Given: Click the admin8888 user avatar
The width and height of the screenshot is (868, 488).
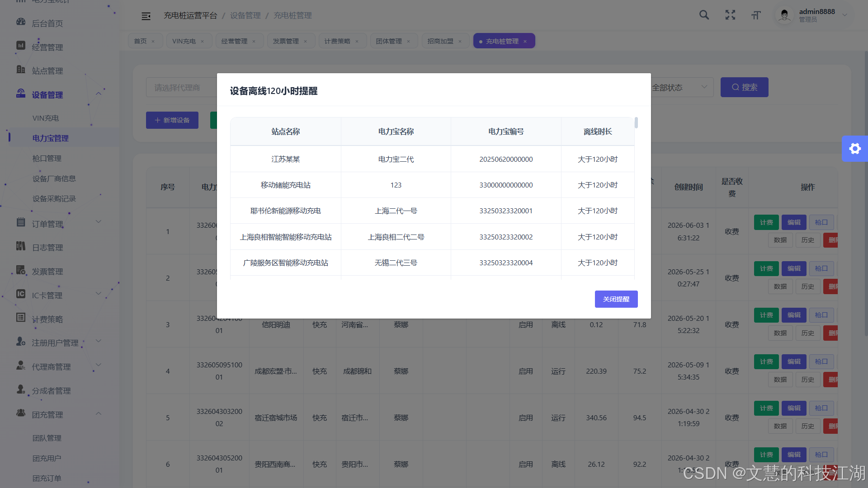Looking at the screenshot, I should (x=784, y=15).
